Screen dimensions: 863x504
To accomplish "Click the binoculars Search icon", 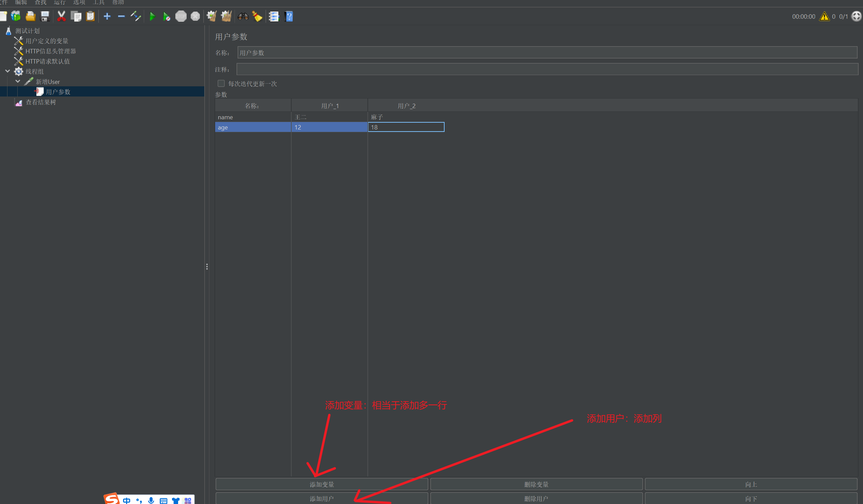I will 243,16.
